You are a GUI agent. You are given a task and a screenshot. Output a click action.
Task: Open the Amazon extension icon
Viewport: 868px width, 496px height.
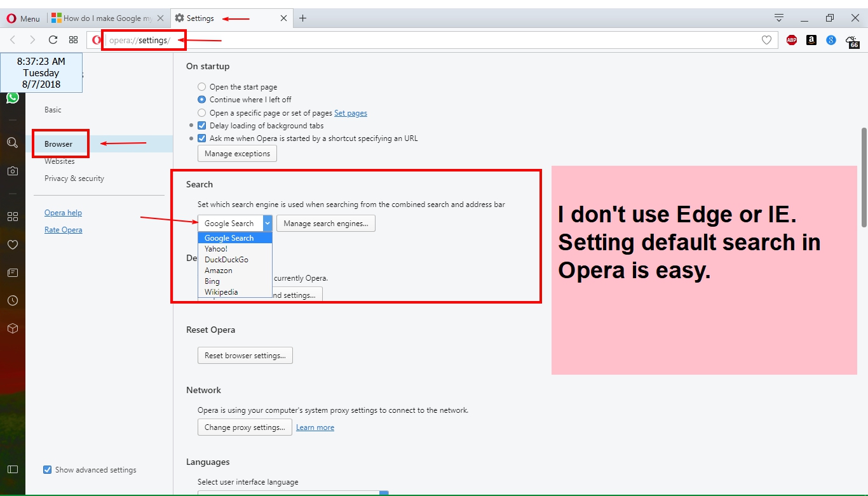[x=811, y=40]
